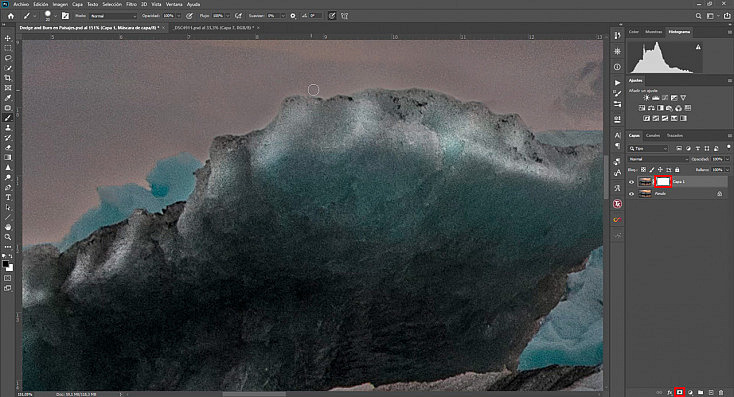Open the Filtro menu

coord(132,4)
